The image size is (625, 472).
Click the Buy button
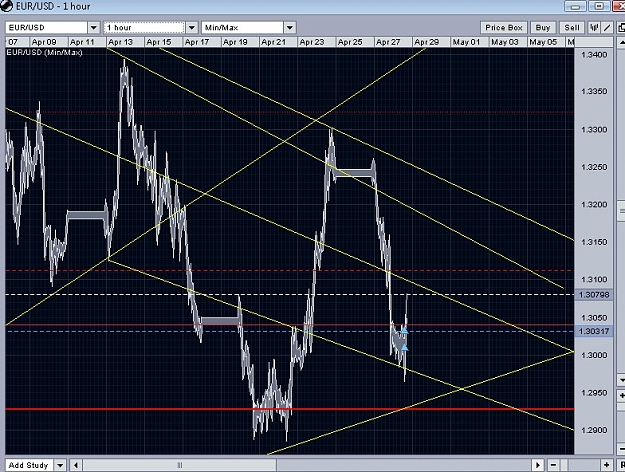[x=542, y=28]
